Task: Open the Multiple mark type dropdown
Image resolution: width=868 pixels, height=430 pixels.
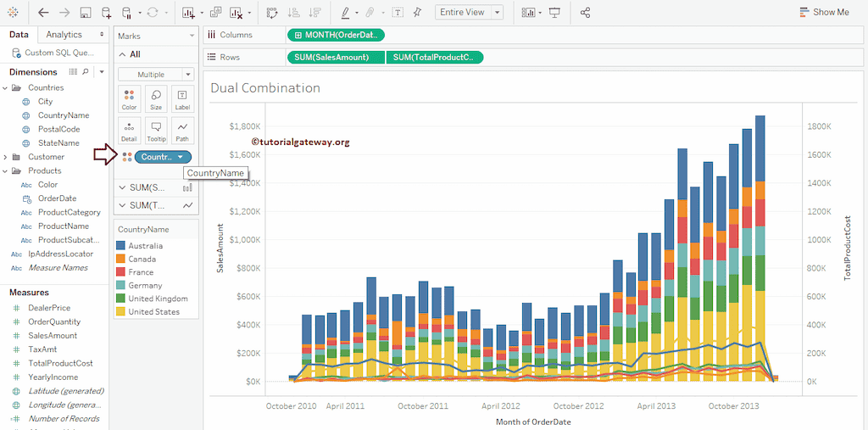Action: tap(155, 75)
